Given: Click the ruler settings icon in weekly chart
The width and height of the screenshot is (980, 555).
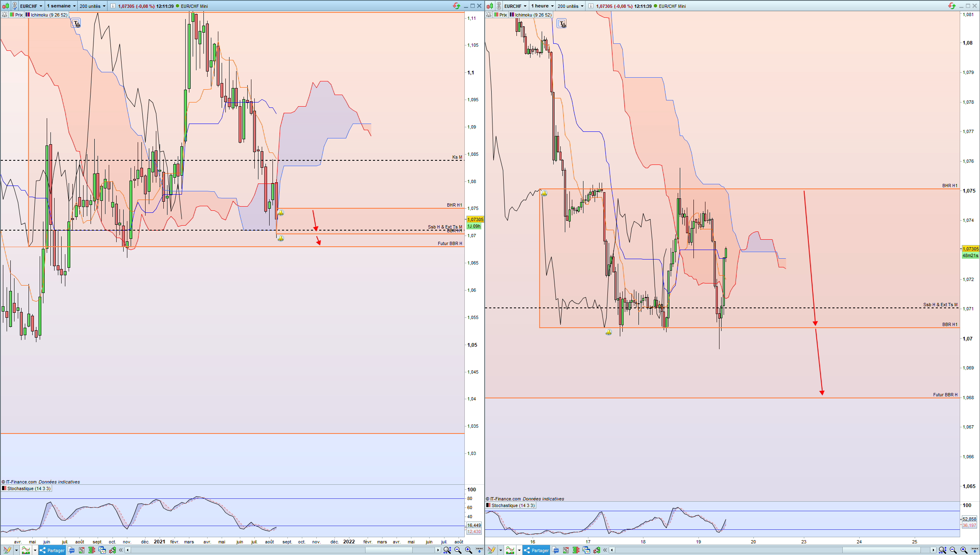Looking at the screenshot, I should pyautogui.click(x=479, y=550).
